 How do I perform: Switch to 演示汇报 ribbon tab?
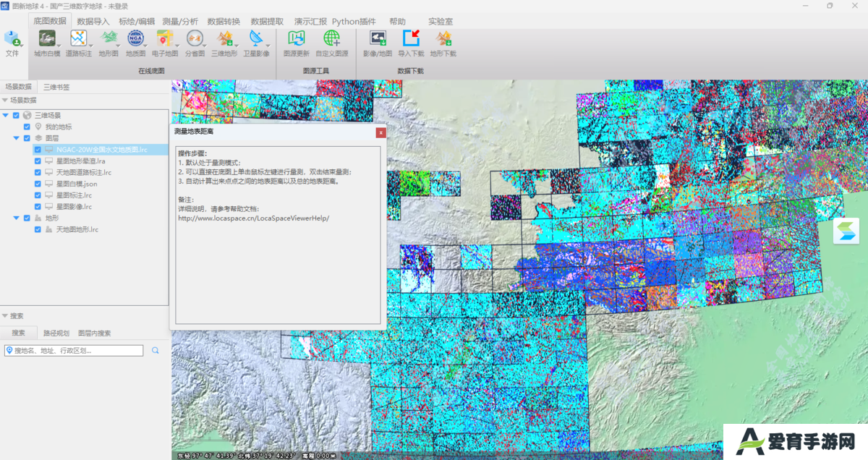point(310,22)
